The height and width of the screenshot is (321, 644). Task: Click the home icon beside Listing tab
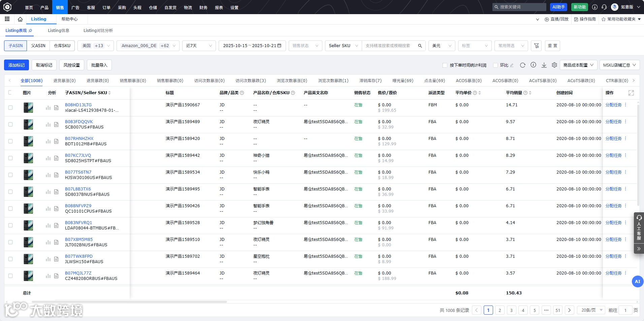pos(20,19)
